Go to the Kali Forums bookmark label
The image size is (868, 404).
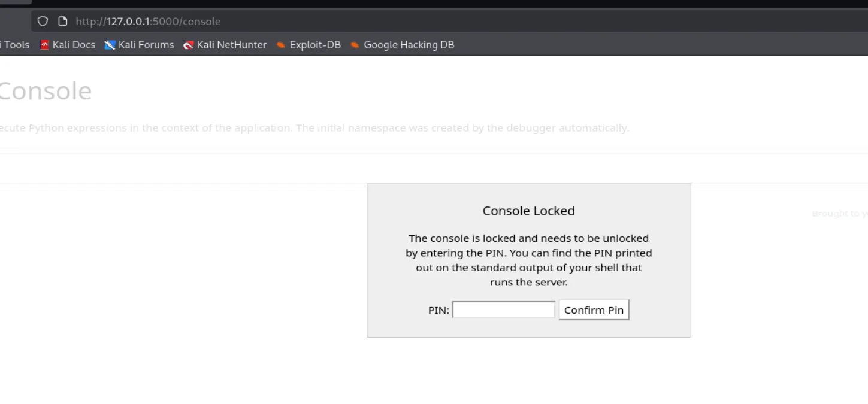pyautogui.click(x=146, y=45)
